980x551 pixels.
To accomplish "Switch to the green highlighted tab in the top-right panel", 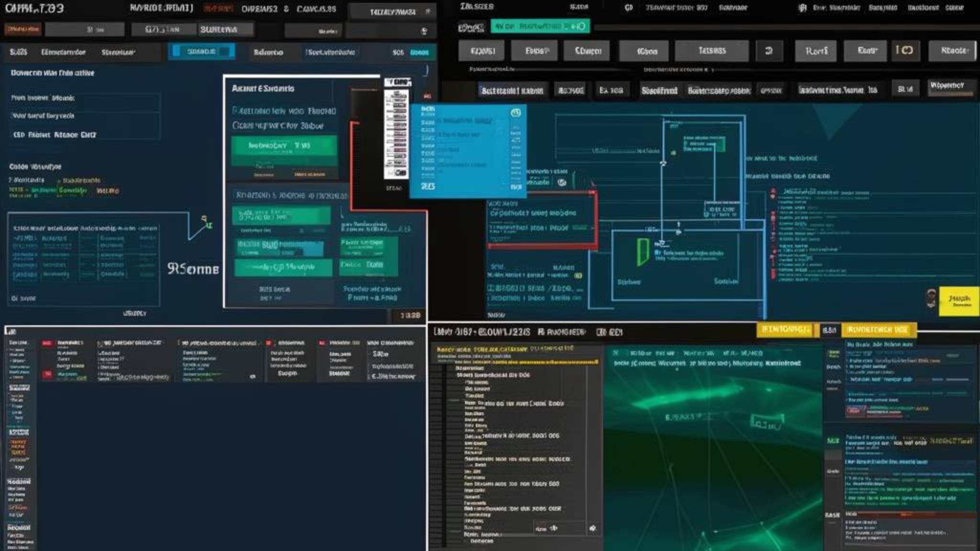I will pos(540,26).
